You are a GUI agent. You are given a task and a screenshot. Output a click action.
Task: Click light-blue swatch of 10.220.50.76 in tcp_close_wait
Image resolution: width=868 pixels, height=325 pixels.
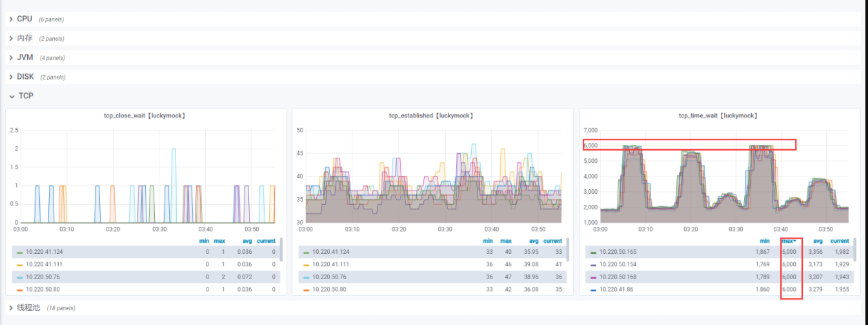pos(19,277)
